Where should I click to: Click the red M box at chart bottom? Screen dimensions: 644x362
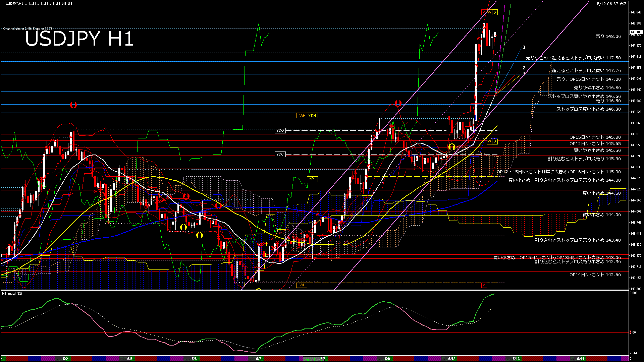click(x=484, y=285)
